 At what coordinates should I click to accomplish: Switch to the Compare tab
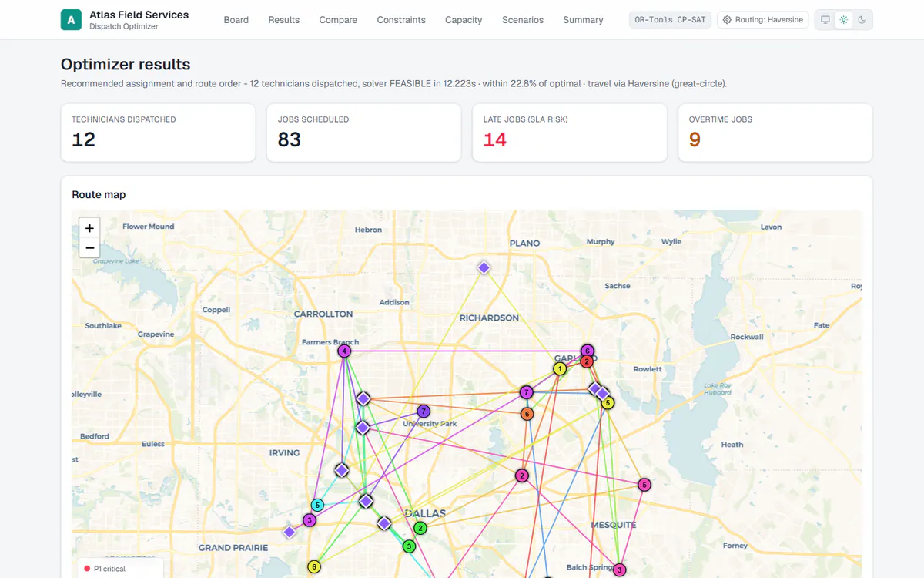coord(338,20)
